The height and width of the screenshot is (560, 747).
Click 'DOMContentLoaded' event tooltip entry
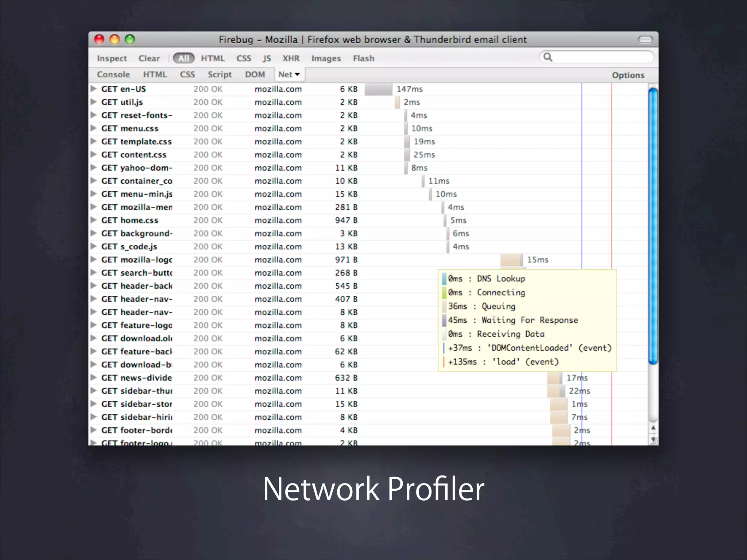[x=527, y=348]
